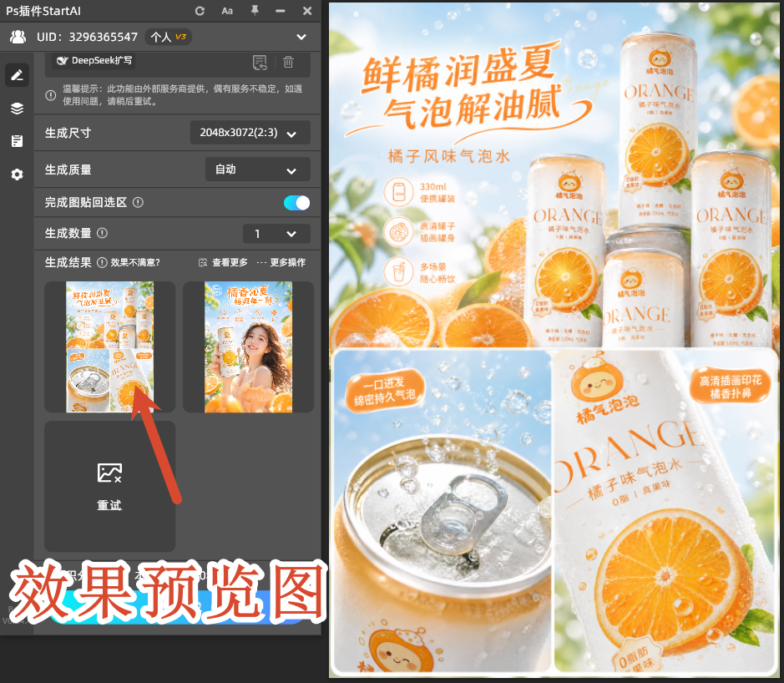
Task: Close the StartAI plugin panel
Action: pos(307,11)
